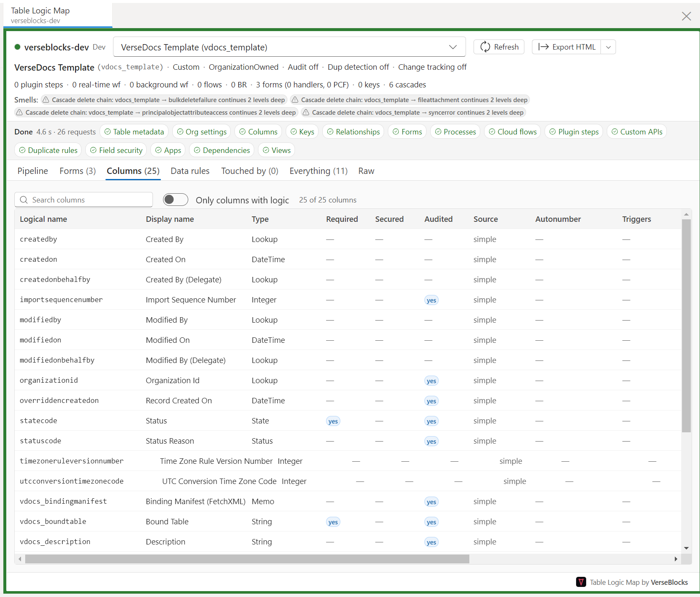Close the Table Logic Map panel
Viewport: 700px width, 597px height.
(687, 16)
